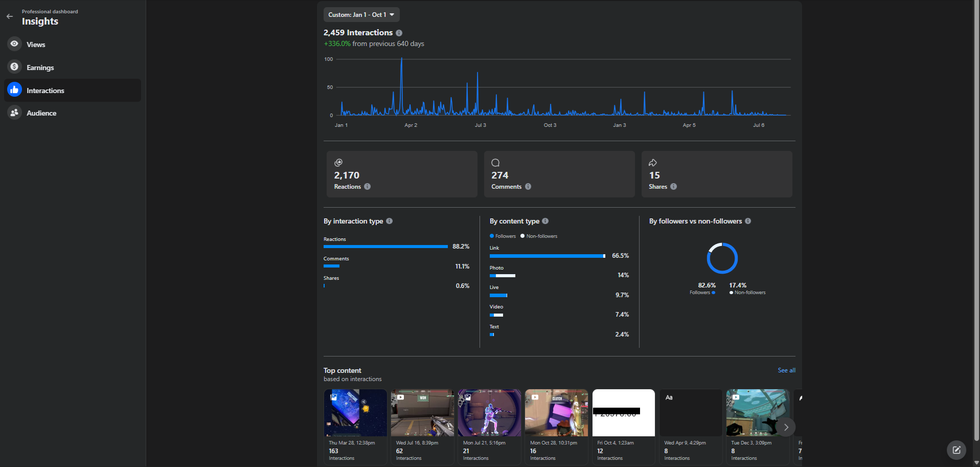Open the Thu Mar 28 post thumbnail

tap(355, 413)
